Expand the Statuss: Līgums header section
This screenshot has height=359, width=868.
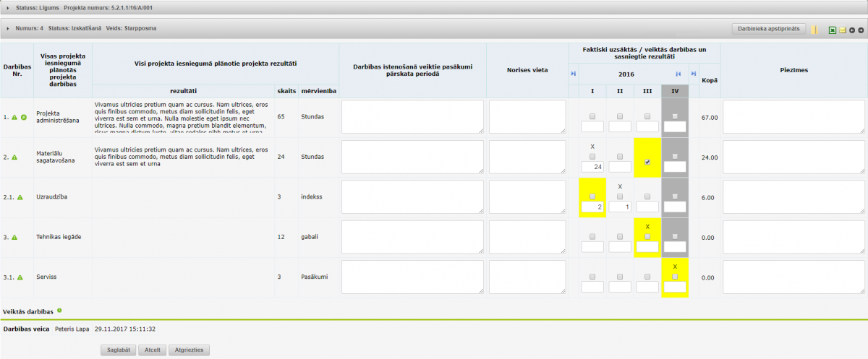8,7
